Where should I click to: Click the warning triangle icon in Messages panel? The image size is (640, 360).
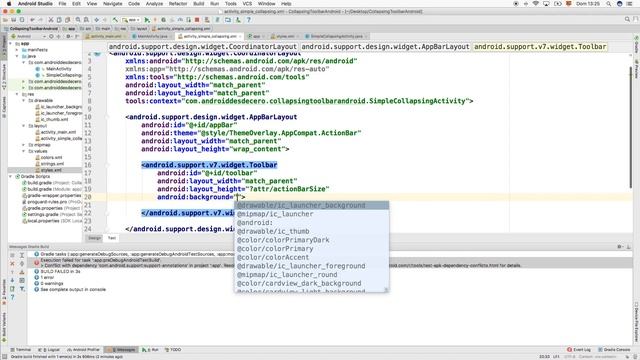(22, 272)
